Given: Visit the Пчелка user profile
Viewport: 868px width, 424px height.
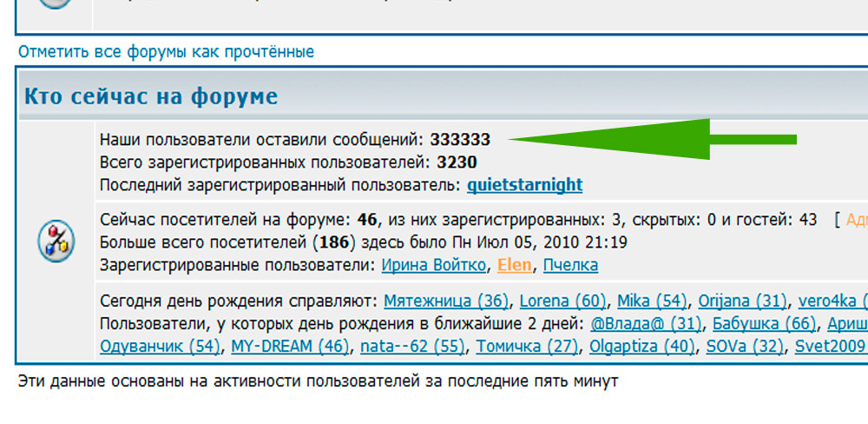Looking at the screenshot, I should (x=570, y=265).
